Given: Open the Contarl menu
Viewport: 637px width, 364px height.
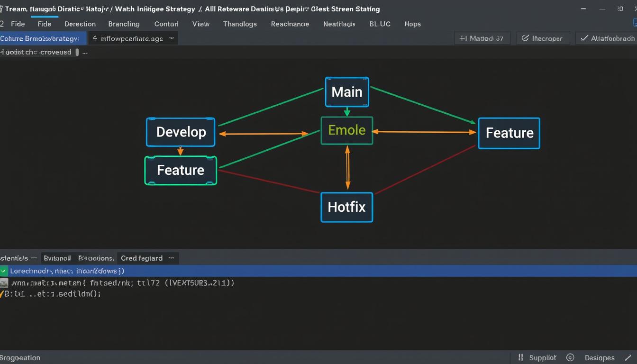Looking at the screenshot, I should [x=166, y=24].
